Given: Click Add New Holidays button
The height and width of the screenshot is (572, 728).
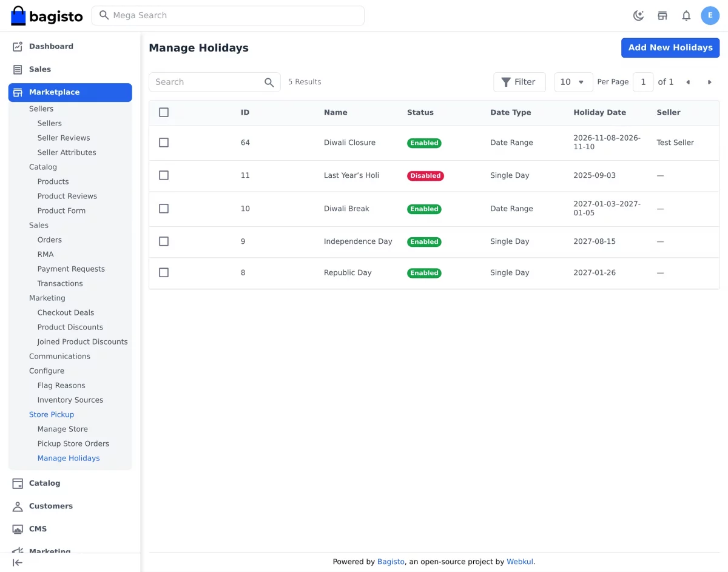Looking at the screenshot, I should 670,48.
